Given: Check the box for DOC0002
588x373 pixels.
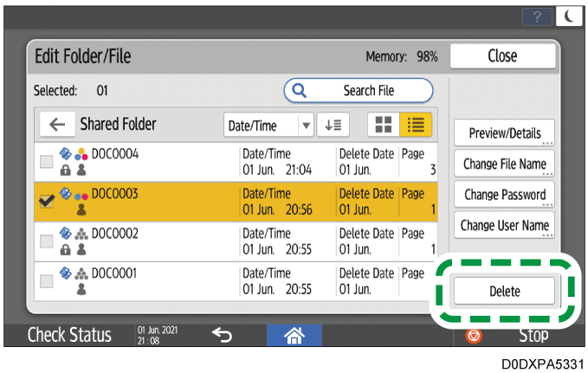Looking at the screenshot, I should coord(47,241).
